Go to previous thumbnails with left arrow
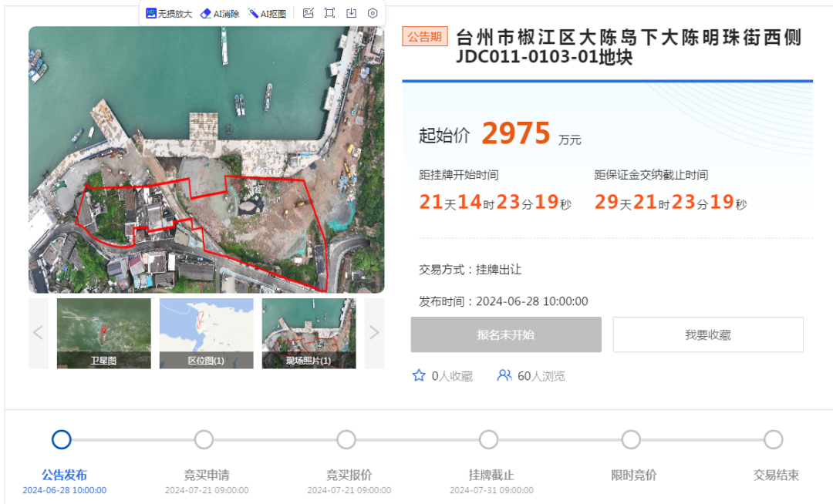 point(39,333)
